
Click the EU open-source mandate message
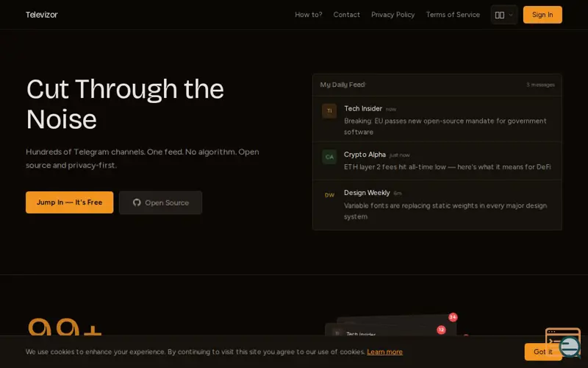[x=445, y=127]
